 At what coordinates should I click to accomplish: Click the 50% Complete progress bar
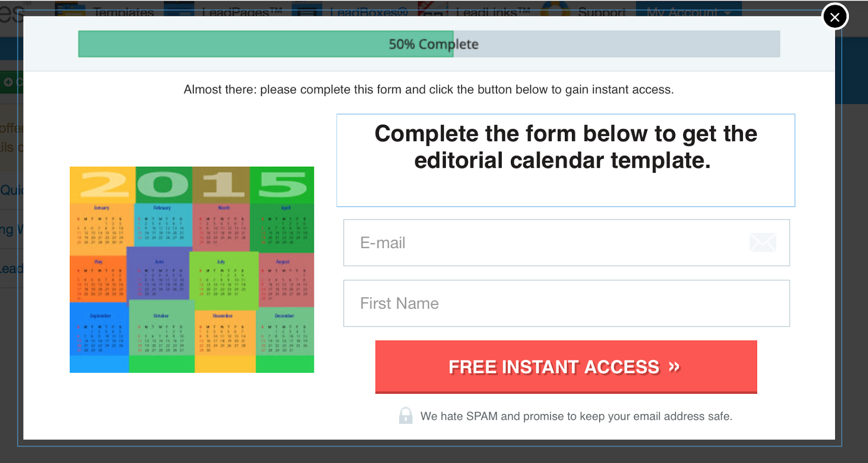(x=429, y=44)
